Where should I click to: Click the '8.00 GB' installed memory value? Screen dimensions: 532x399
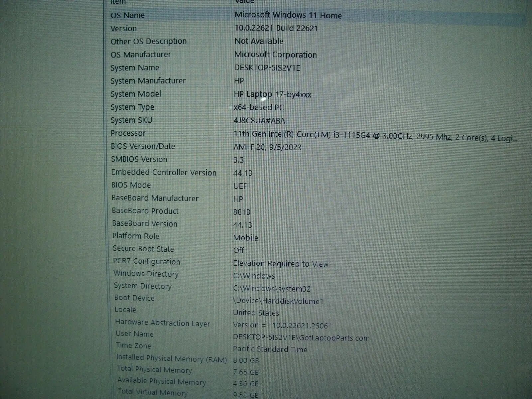(246, 360)
